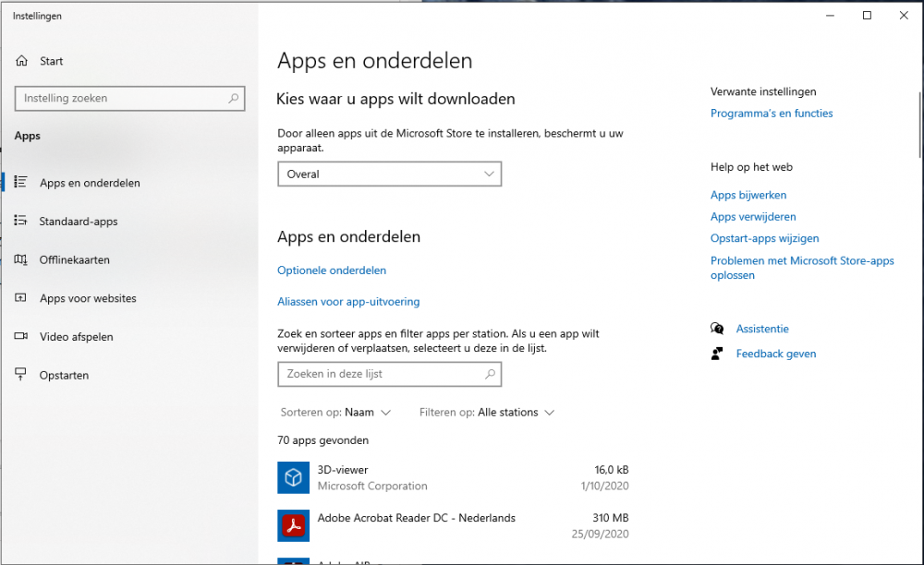Screen dimensions: 924x565
Task: Click the Adobe Acrobat Reader DC icon
Action: pyautogui.click(x=293, y=525)
